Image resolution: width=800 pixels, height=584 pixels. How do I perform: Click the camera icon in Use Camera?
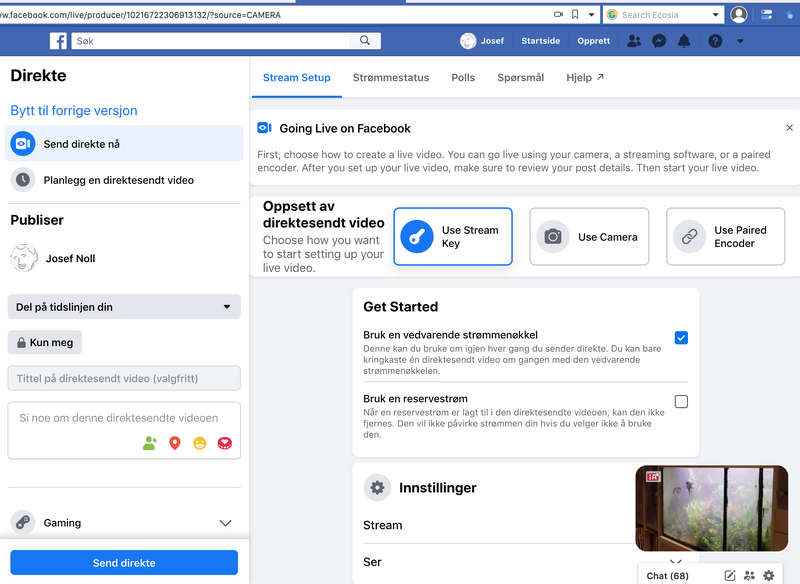pos(553,237)
